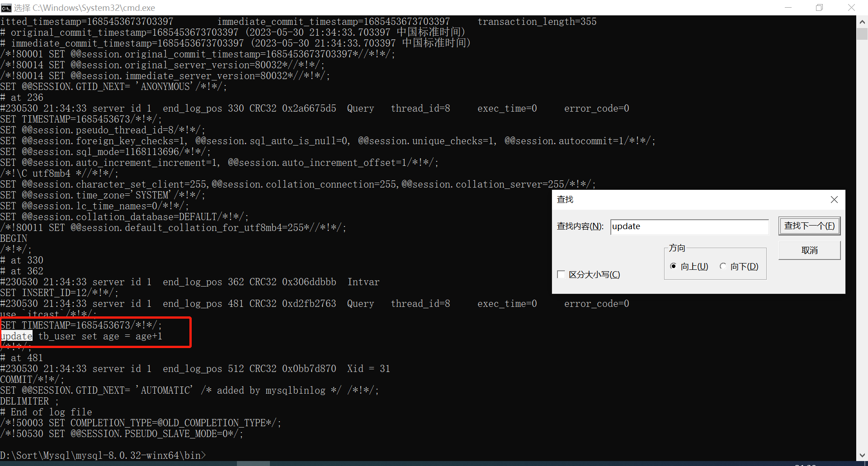Screen dimensions: 868x466
Task: Click 'SET @@session.sql_mode=1168113696' line
Action: pyautogui.click(x=105, y=152)
